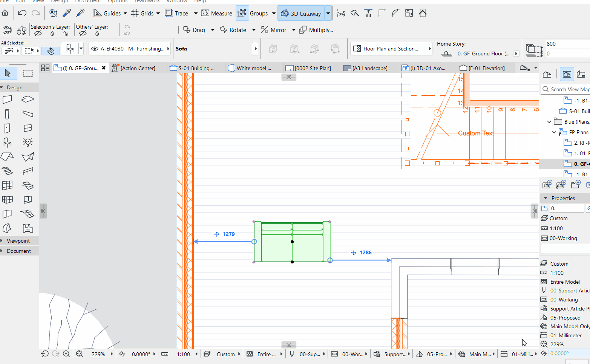Click the Curtain Wall tool icon
The height and width of the screenshot is (364, 590).
7,185
